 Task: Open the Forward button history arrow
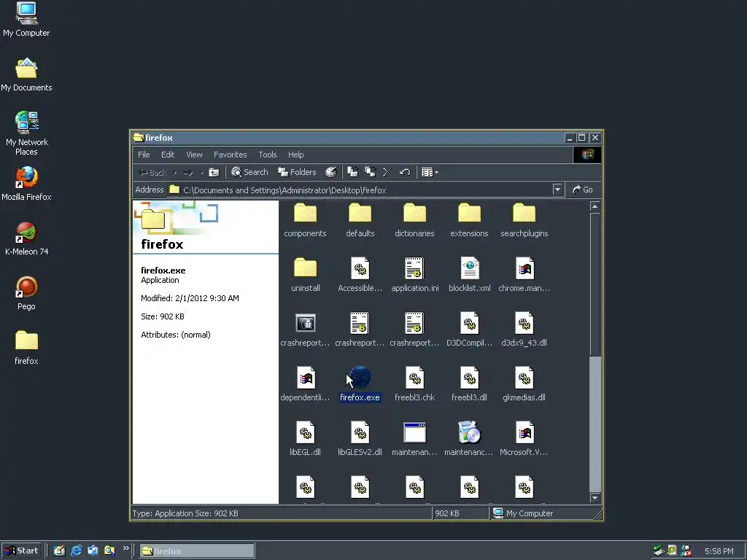point(201,172)
